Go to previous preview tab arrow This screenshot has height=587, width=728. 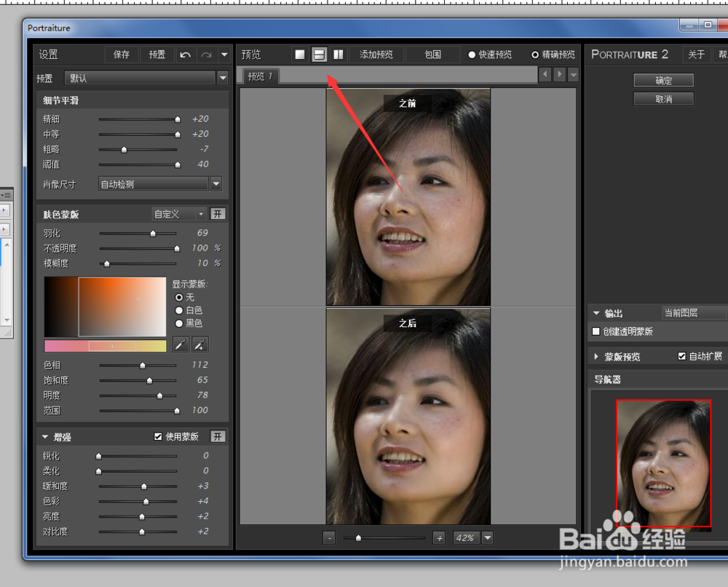(x=545, y=74)
